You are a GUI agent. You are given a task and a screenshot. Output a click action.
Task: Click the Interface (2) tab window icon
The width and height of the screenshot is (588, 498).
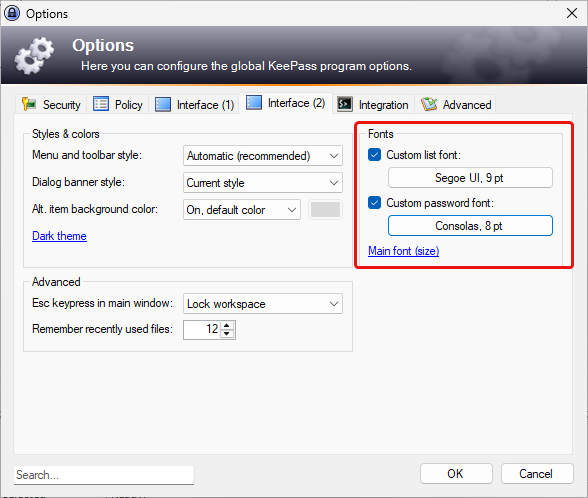(254, 102)
